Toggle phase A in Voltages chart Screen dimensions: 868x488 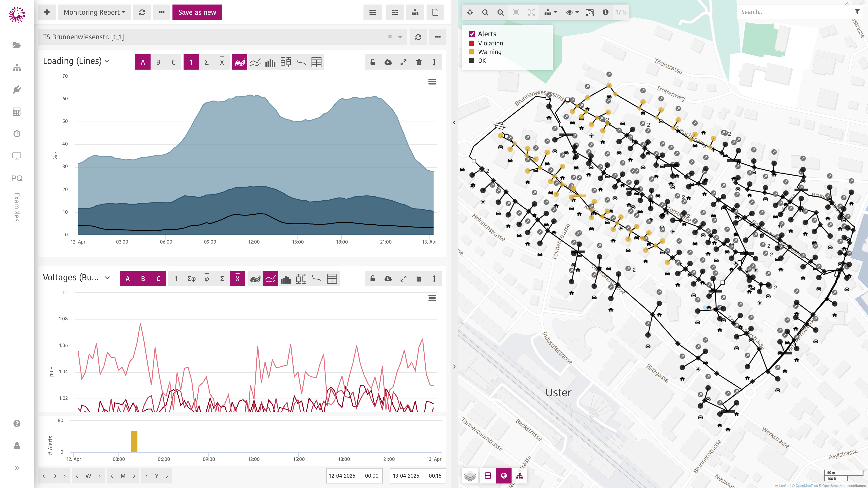(128, 279)
